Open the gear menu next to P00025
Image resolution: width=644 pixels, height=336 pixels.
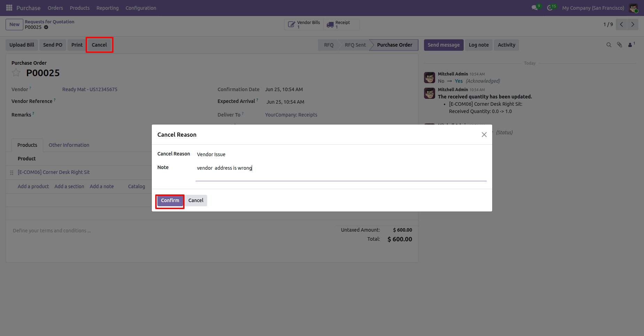[x=46, y=27]
